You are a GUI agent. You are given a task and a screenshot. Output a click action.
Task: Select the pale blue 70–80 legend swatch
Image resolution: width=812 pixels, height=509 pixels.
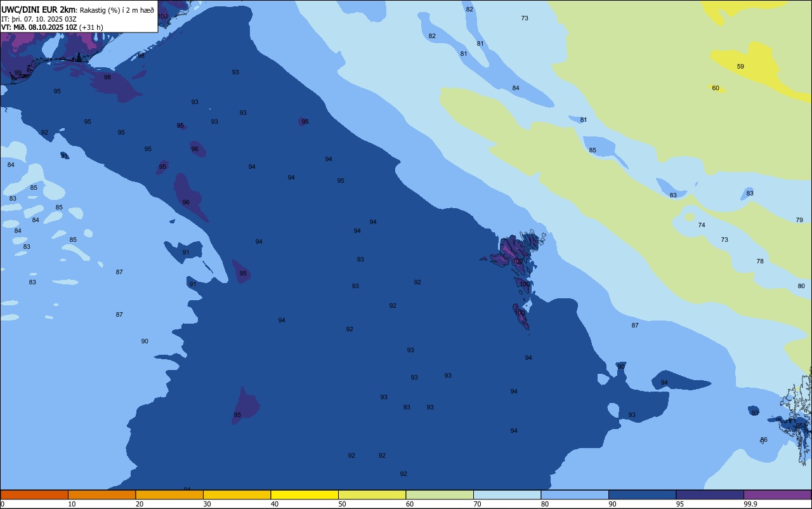coord(507,494)
